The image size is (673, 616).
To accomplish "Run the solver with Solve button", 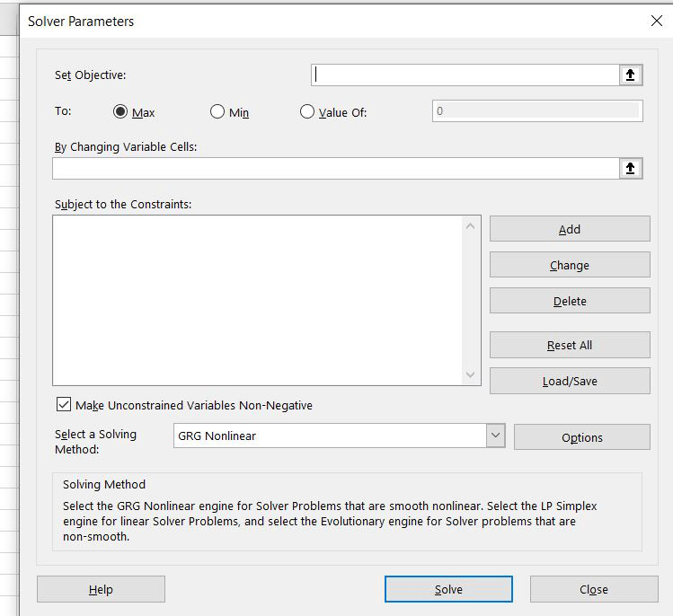I will 448,589.
